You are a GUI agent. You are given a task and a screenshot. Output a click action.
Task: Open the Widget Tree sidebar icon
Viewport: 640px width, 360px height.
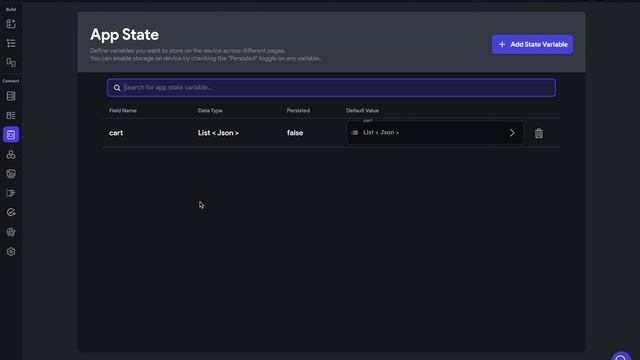[x=11, y=43]
